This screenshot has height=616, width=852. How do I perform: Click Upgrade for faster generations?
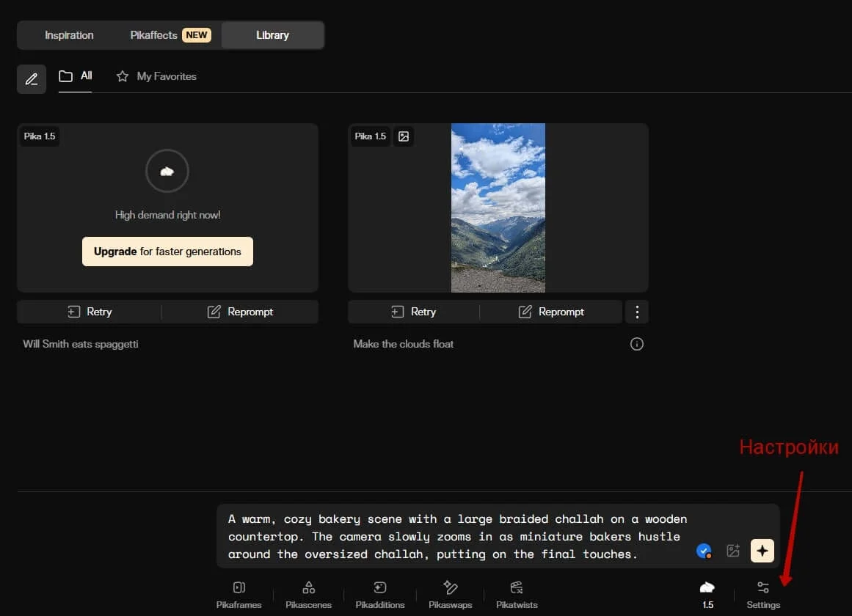167,252
